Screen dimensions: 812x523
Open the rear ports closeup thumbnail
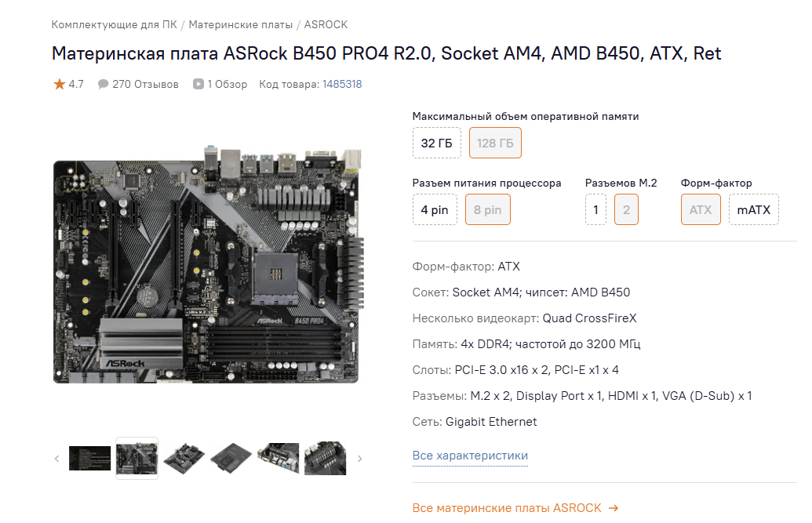click(278, 458)
